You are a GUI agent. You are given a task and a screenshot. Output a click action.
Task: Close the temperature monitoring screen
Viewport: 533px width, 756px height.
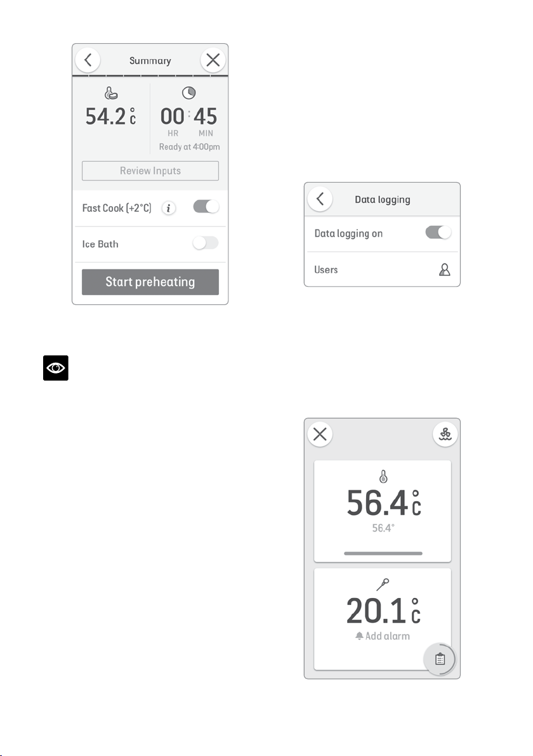(320, 434)
